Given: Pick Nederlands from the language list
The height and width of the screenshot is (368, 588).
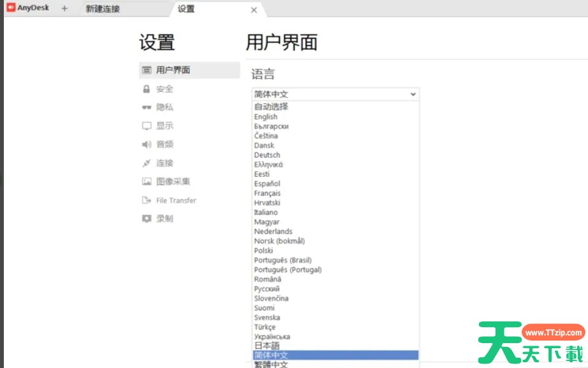Looking at the screenshot, I should (335, 232).
